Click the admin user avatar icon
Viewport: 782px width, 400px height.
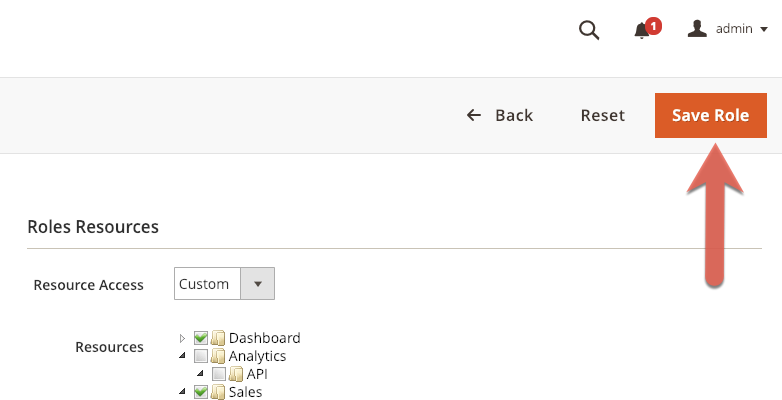(697, 29)
